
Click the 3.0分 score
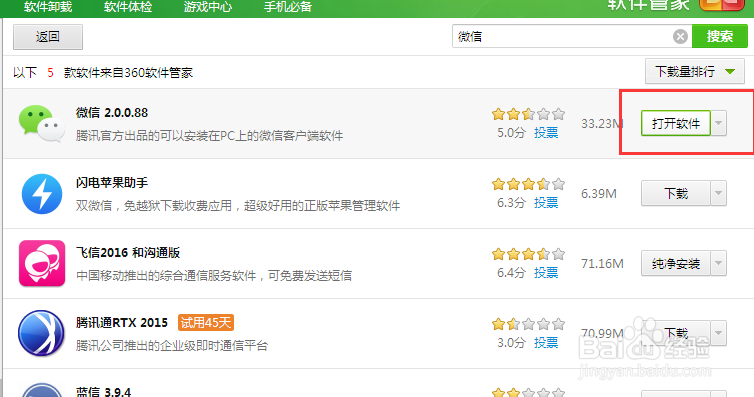[x=511, y=343]
